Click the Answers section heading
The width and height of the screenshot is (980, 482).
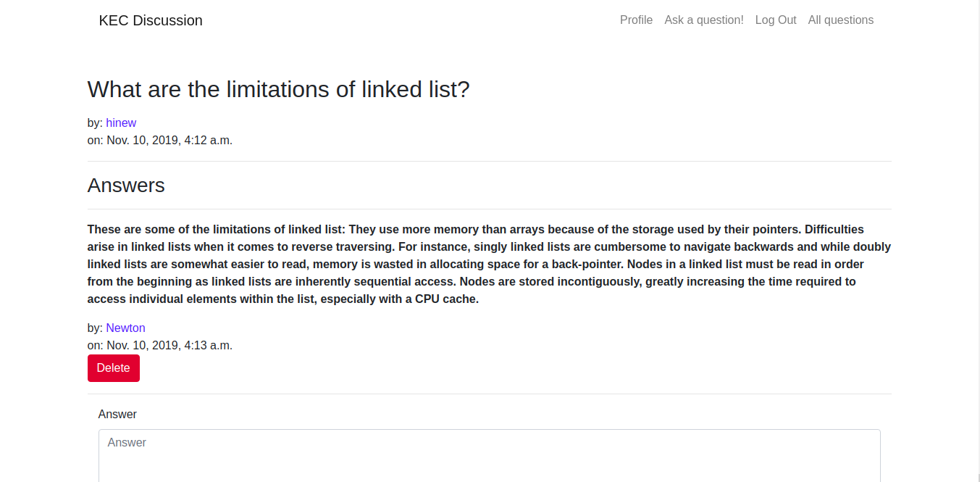pos(126,186)
